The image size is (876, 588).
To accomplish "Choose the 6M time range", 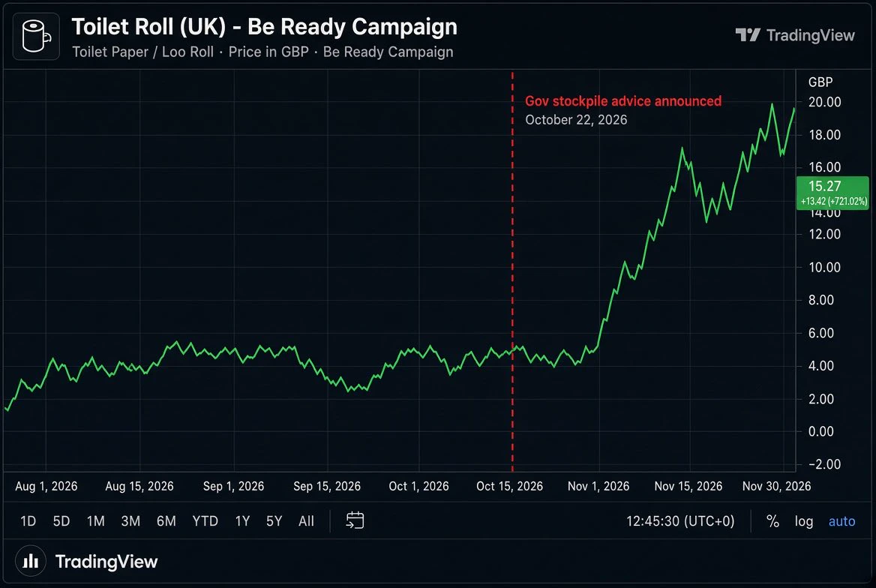I will (166, 521).
